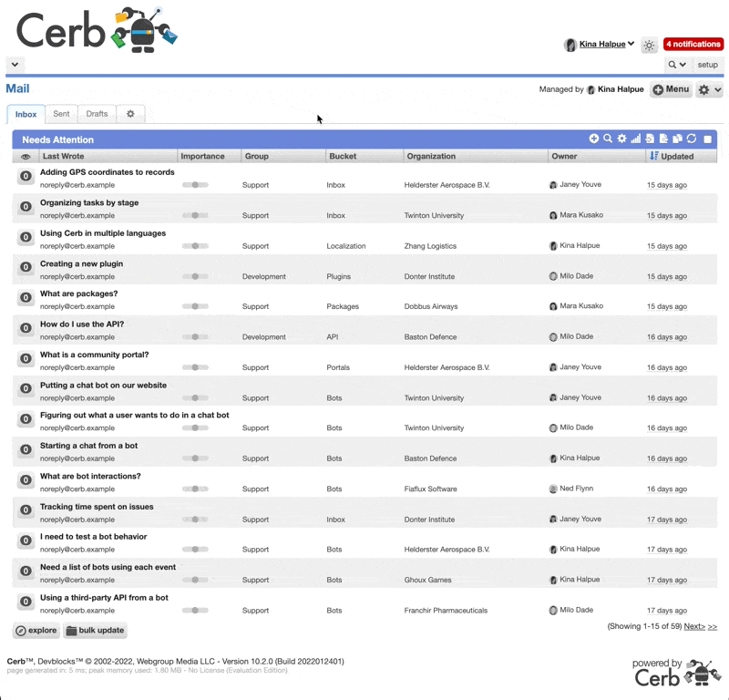The width and height of the screenshot is (729, 700).
Task: Switch to the Sent tab
Action: (61, 114)
